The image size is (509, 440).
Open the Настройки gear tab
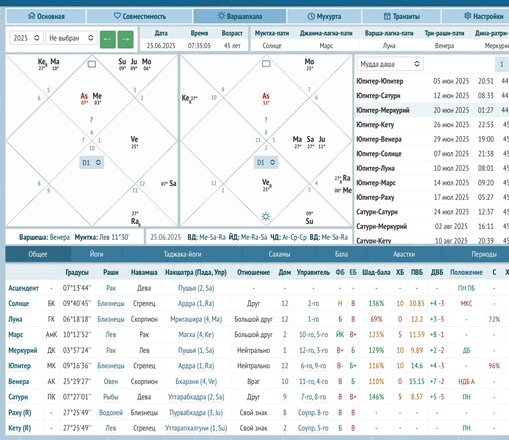coord(484,16)
